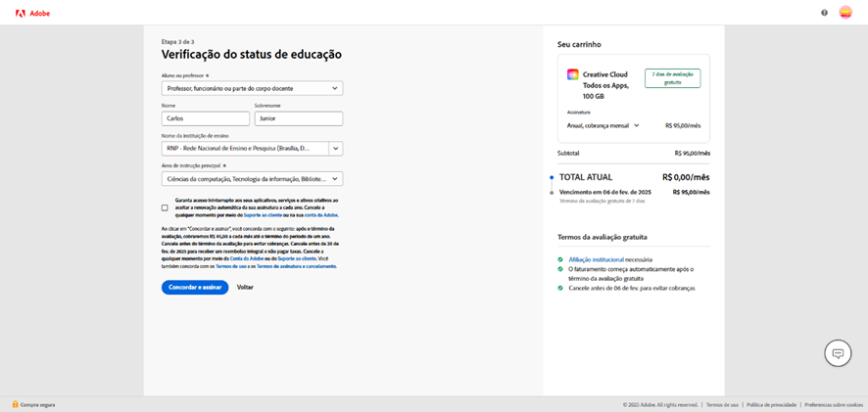The width and height of the screenshot is (868, 412).
Task: Click the Compra segura padlock icon
Action: point(16,405)
